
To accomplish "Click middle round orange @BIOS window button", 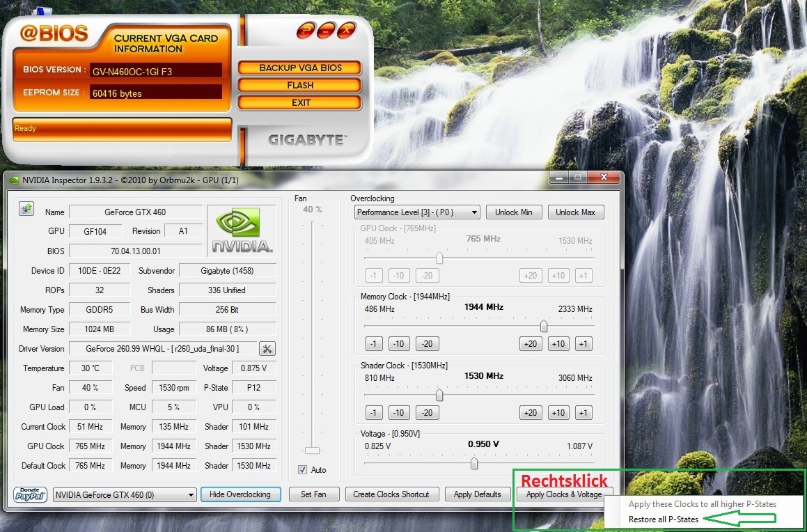I will point(327,31).
